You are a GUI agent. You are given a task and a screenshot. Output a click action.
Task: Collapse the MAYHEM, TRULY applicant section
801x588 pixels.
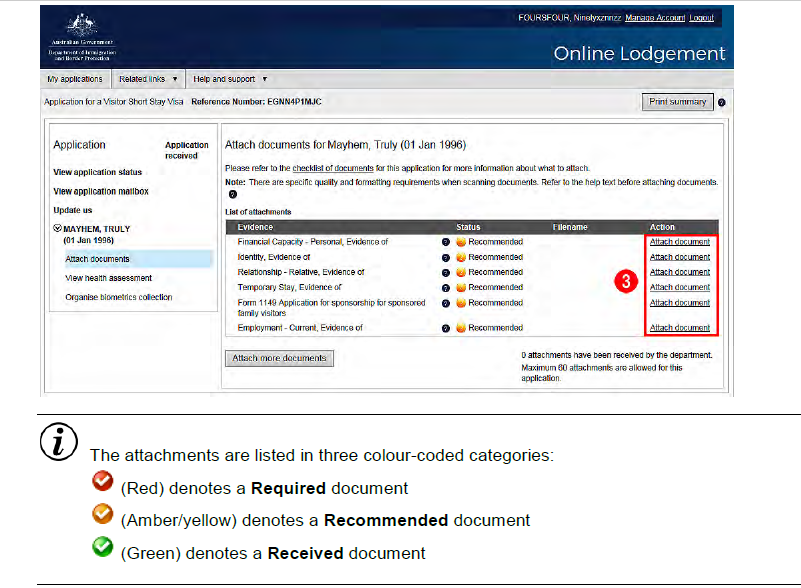[57, 229]
